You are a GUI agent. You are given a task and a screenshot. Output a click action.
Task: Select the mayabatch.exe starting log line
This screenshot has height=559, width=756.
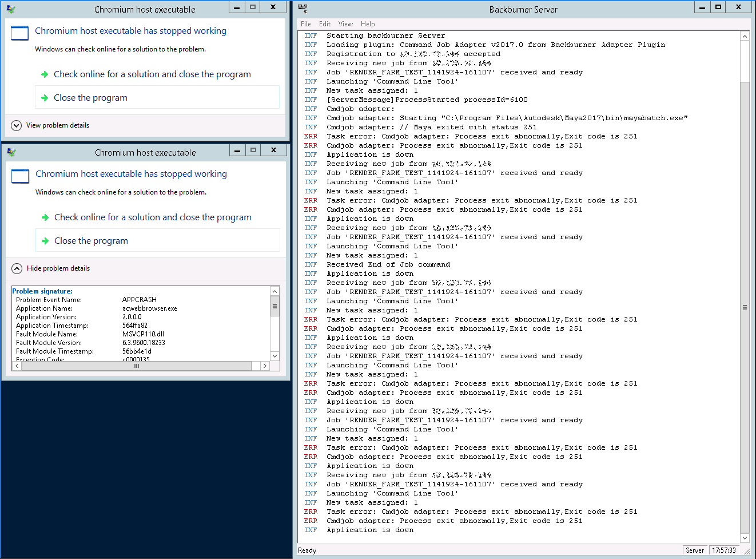coord(507,118)
